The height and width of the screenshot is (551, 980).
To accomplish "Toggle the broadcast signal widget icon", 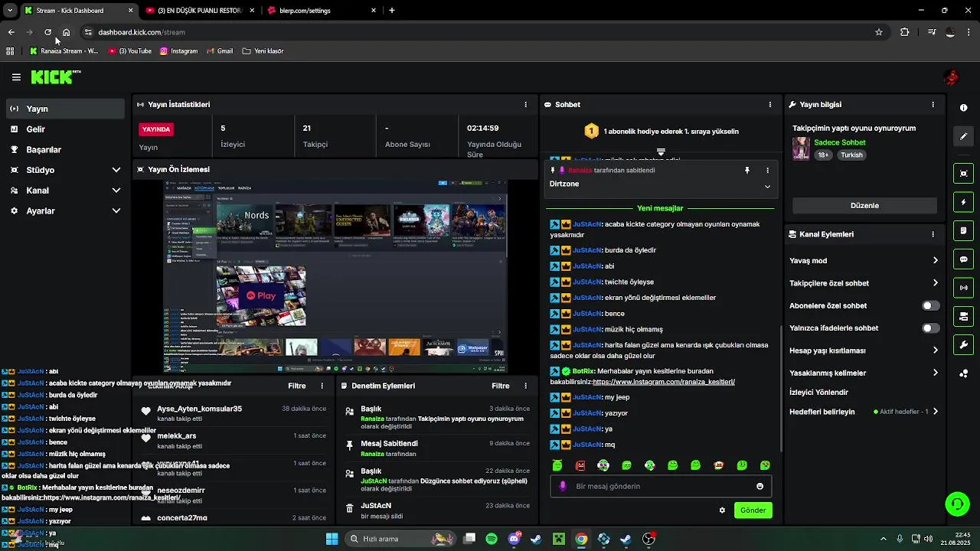I will click(963, 288).
